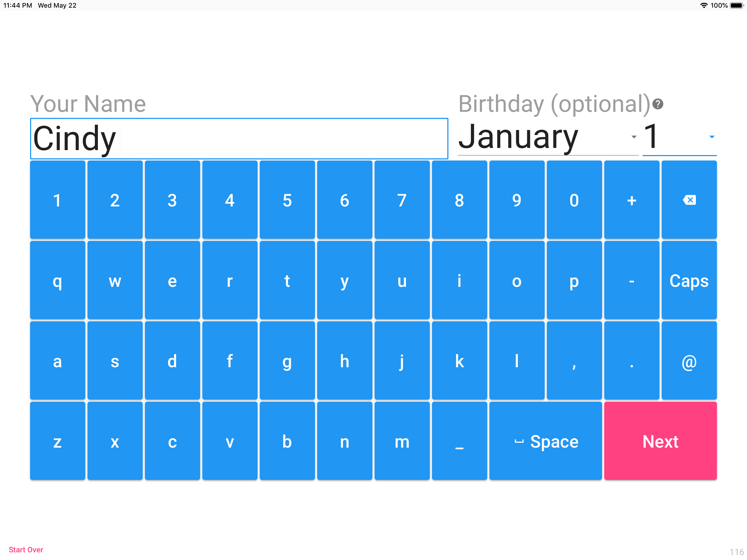Tap the Wi-Fi status icon

(704, 5)
